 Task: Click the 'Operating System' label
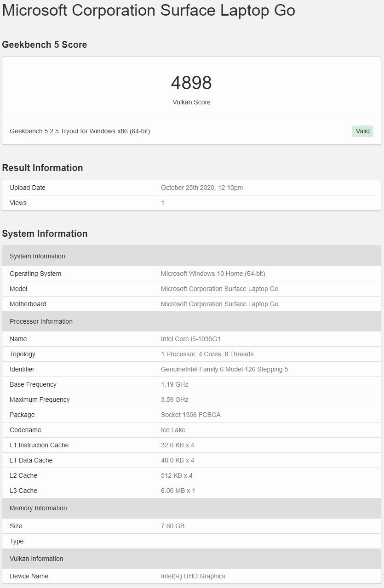[x=35, y=274]
